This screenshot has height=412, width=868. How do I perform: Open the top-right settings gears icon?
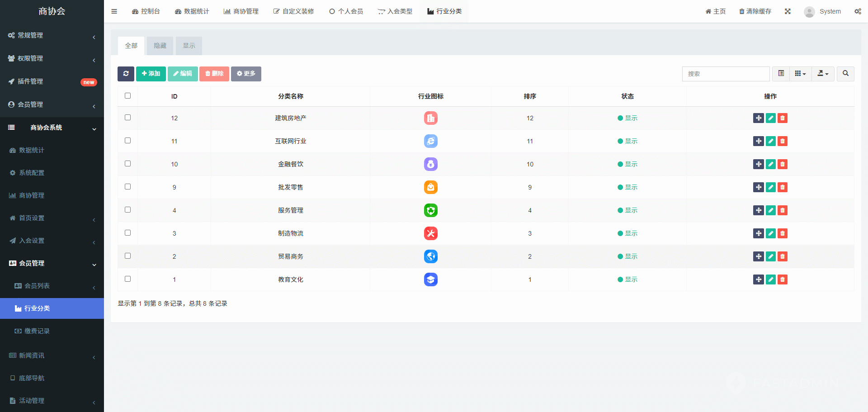click(858, 11)
